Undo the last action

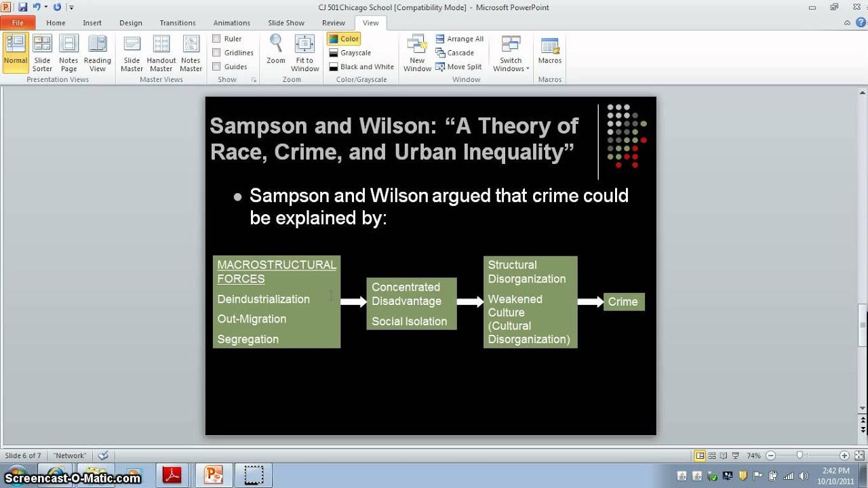37,7
